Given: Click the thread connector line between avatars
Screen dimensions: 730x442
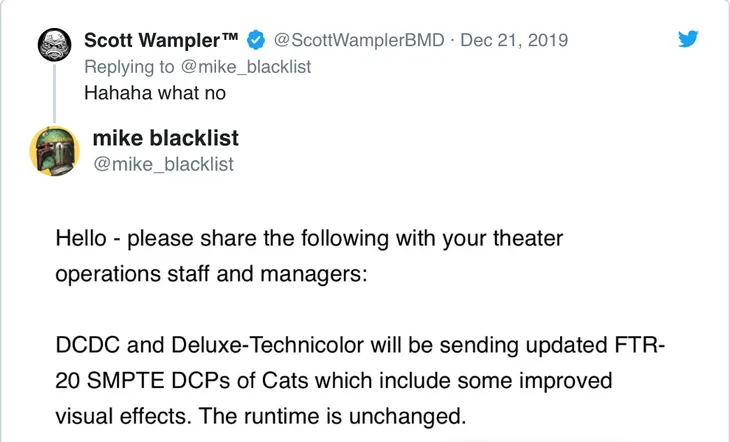Looking at the screenshot, I should 54,94.
